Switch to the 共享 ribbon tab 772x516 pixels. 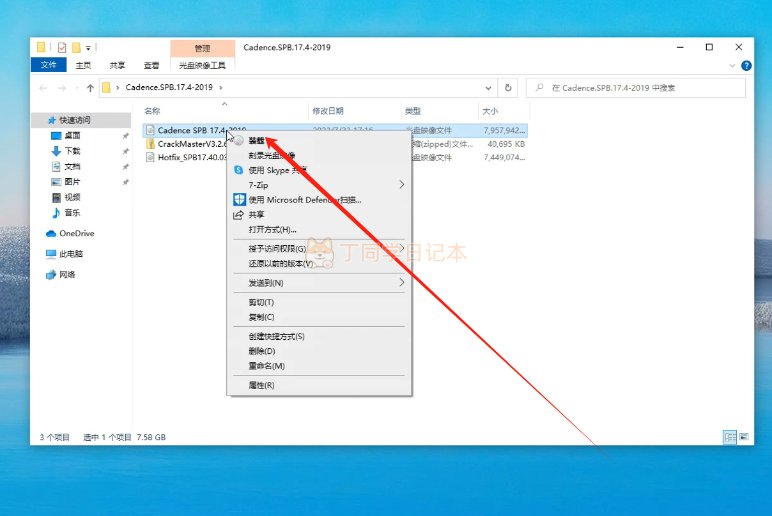(117, 65)
